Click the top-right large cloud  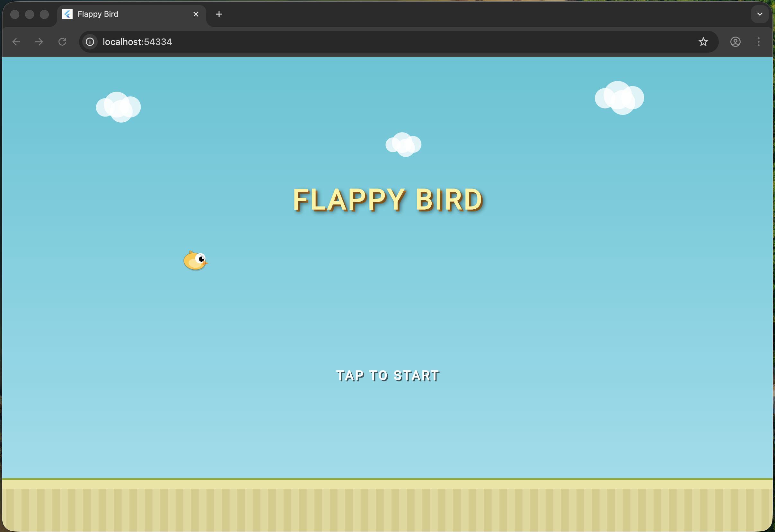pyautogui.click(x=619, y=98)
